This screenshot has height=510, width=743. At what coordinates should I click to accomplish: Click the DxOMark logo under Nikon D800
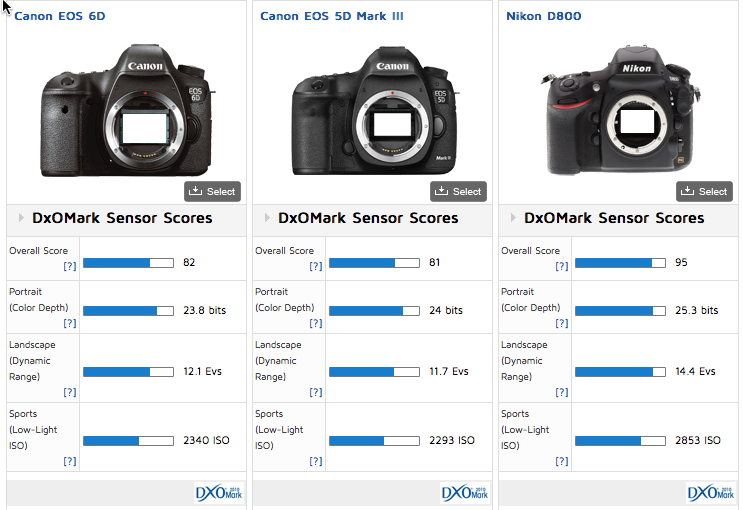click(x=711, y=493)
